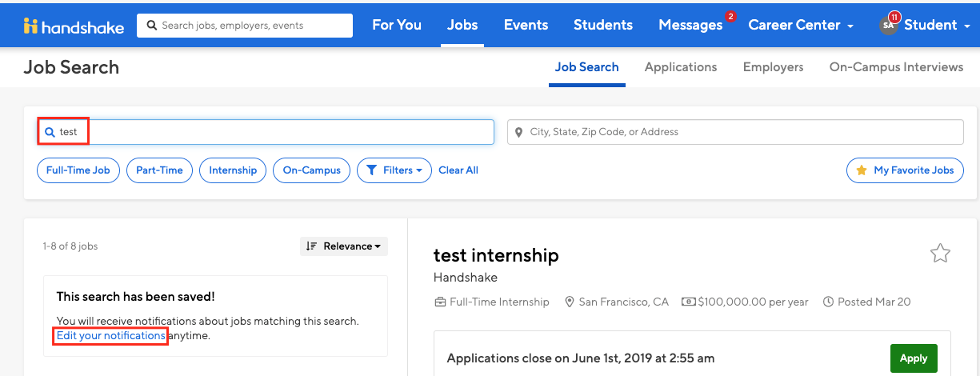The image size is (980, 376).
Task: Click the Student avatar with notification badge
Action: point(889,24)
